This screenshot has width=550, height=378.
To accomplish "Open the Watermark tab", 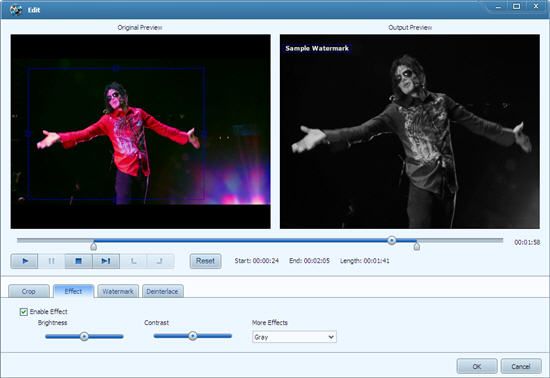I will coord(118,291).
